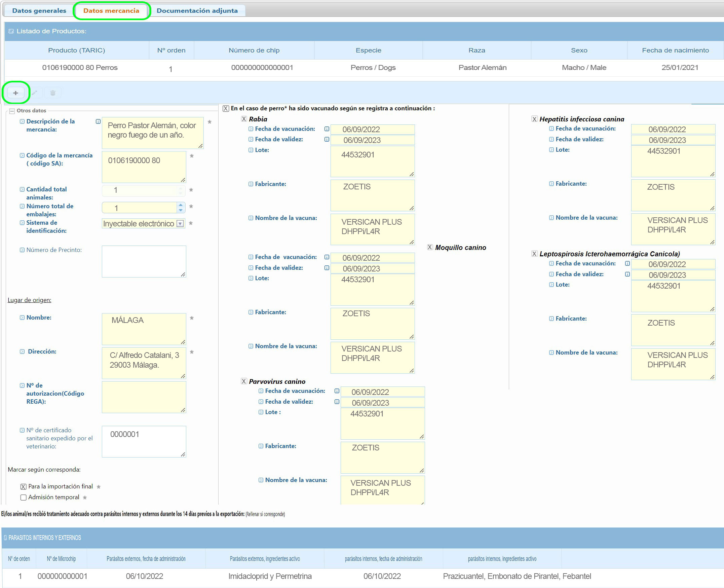Click Listado de Productos header icon
Viewport: 724px width, 588px height.
(11, 31)
